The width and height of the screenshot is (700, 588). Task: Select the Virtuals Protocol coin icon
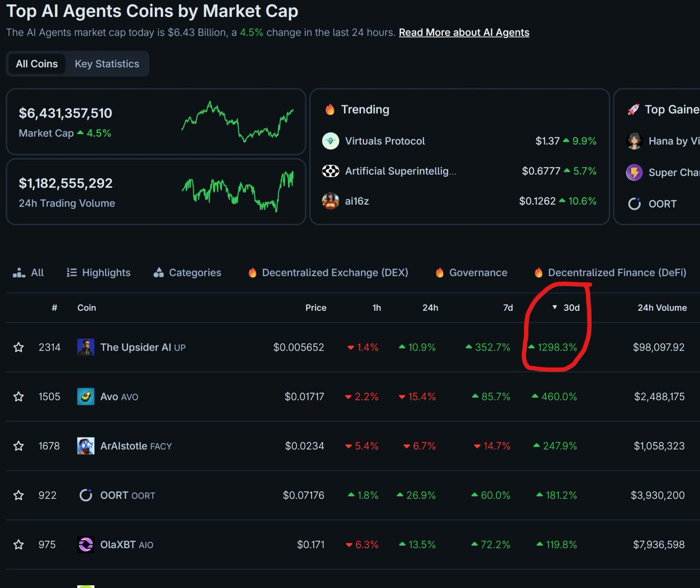pyautogui.click(x=331, y=141)
